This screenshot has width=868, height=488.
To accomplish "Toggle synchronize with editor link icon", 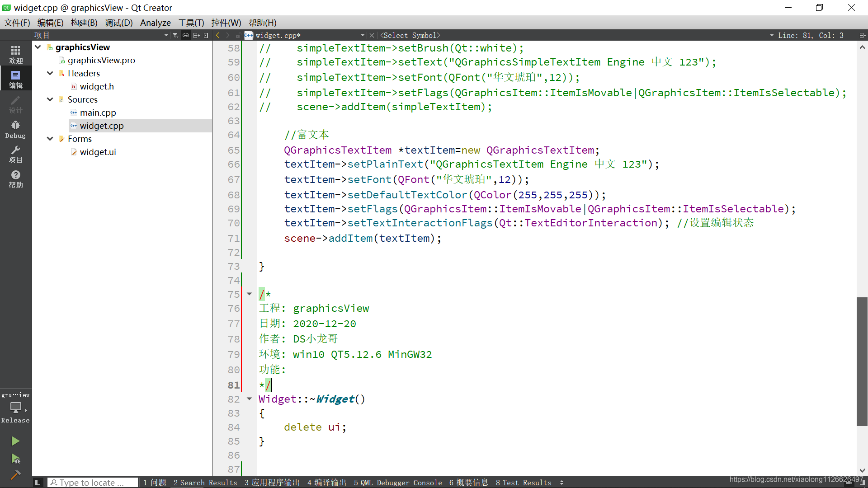I will pos(186,35).
